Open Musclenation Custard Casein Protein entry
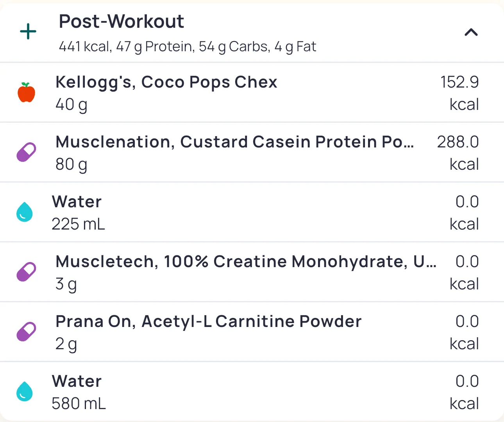 234,142
